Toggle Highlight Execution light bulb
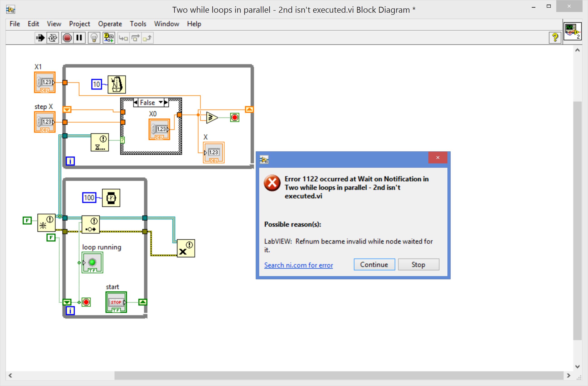588x386 pixels. (x=94, y=38)
